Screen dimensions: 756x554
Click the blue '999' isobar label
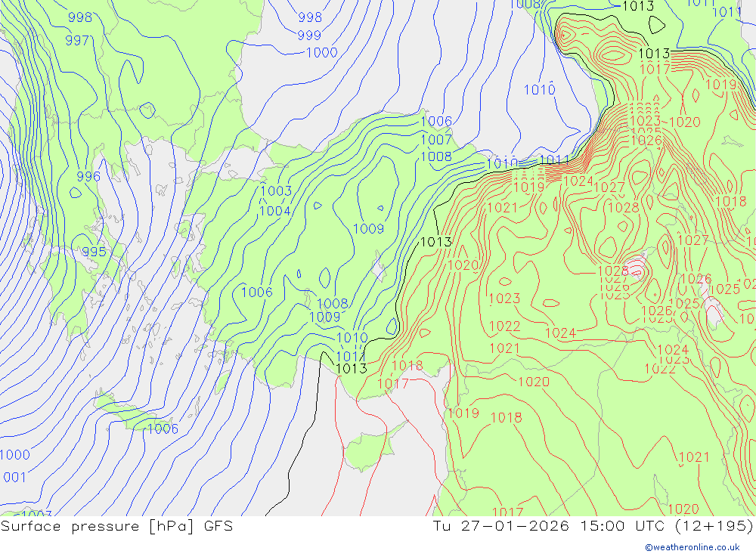point(309,36)
